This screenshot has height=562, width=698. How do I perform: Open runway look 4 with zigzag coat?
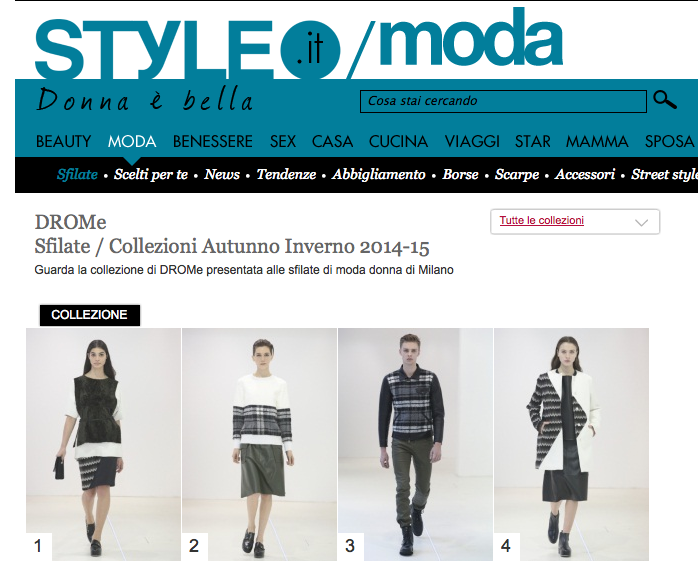pos(571,444)
